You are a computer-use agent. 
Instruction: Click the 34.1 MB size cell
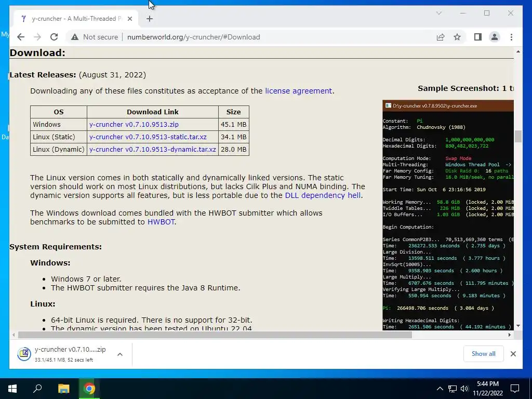(x=234, y=137)
